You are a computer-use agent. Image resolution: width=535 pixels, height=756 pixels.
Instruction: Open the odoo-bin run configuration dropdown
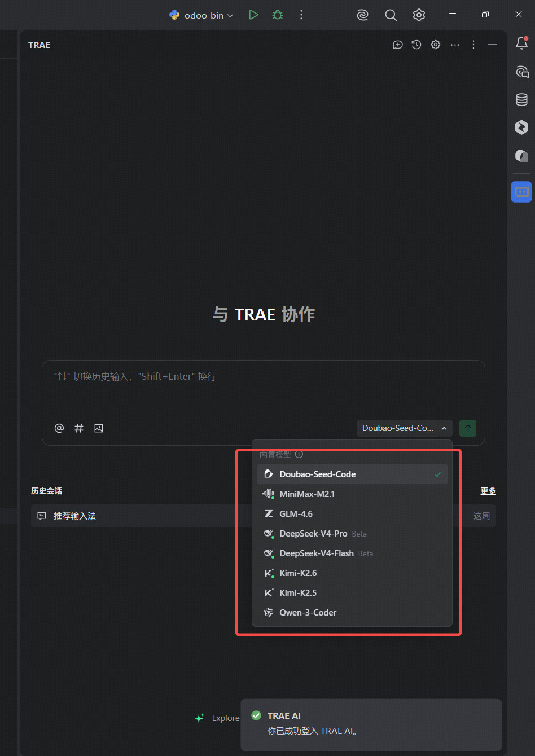[x=201, y=15]
